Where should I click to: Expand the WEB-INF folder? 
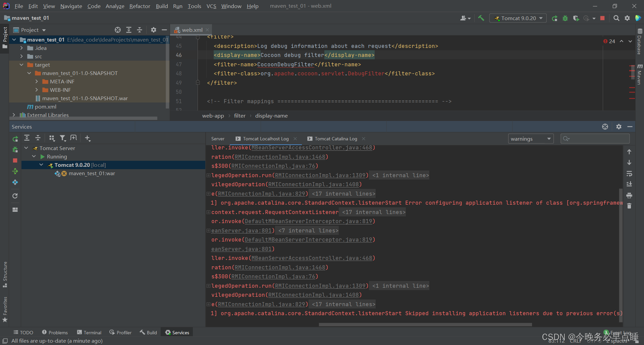pos(37,90)
